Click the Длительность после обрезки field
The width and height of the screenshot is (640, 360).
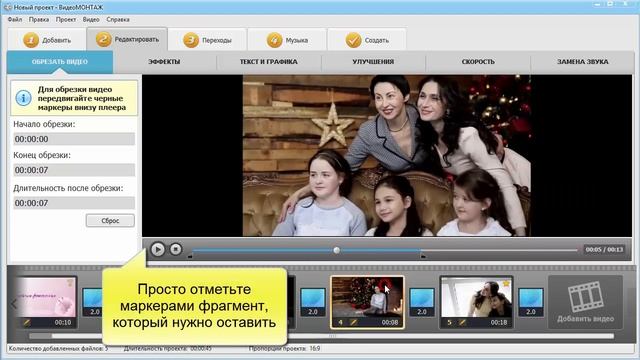click(x=74, y=203)
